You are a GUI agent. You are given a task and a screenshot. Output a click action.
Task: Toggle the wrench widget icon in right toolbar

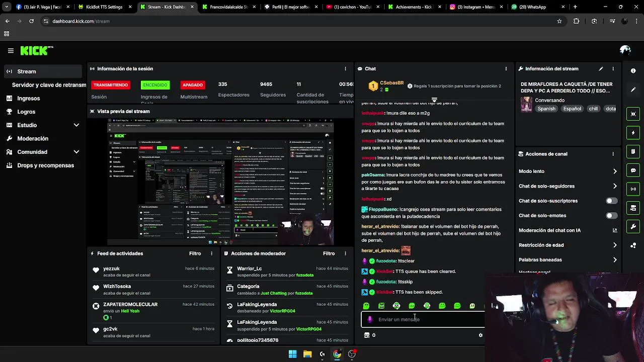[633, 227]
